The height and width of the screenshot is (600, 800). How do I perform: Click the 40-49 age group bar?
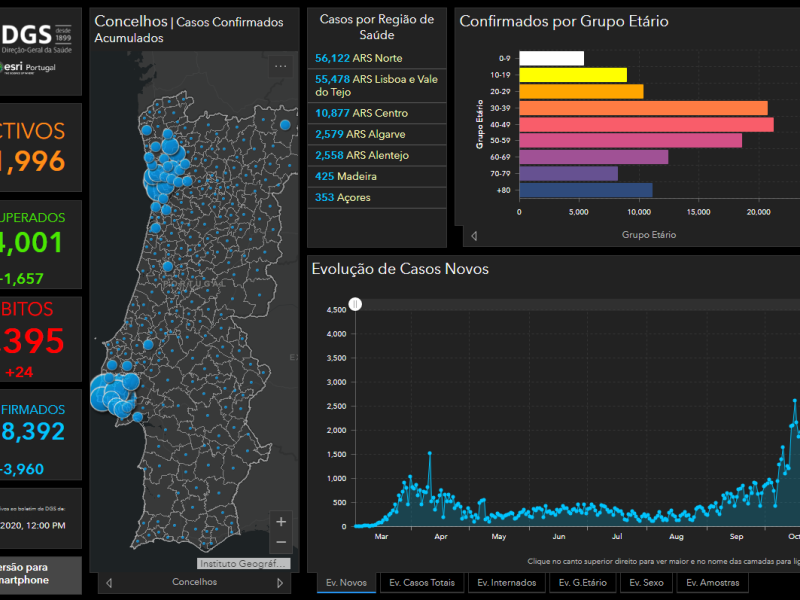coord(646,124)
